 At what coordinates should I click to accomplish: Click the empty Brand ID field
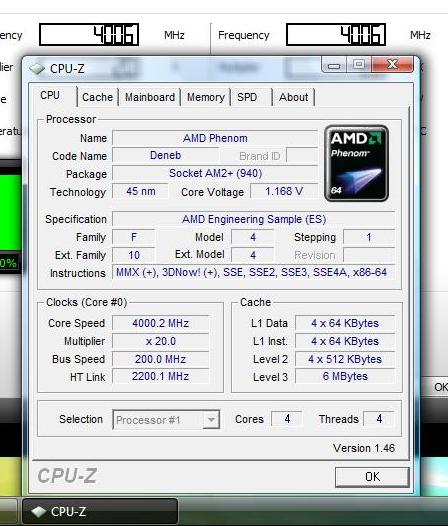(x=302, y=156)
